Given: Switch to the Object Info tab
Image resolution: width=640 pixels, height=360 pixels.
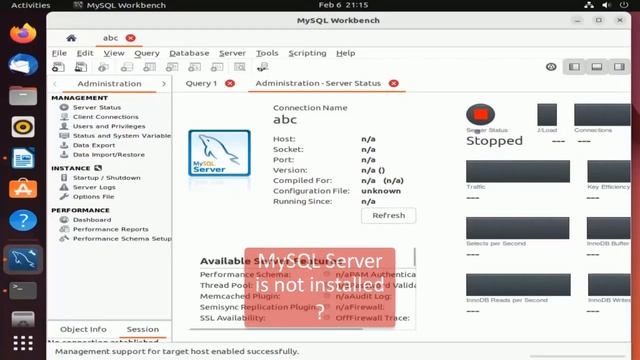Looking at the screenshot, I should [83, 329].
